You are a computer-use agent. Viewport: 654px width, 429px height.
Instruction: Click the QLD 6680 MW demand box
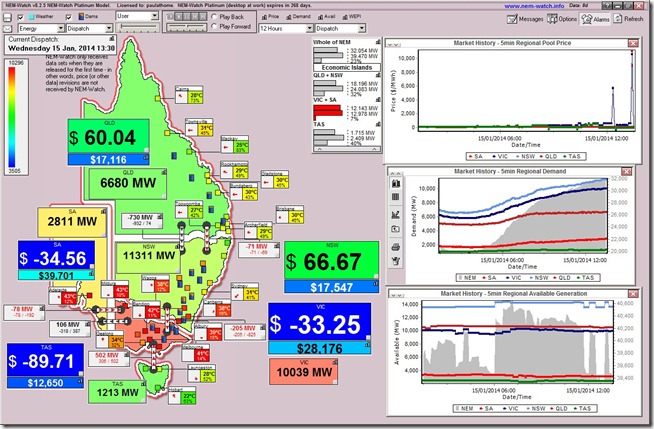(x=128, y=183)
